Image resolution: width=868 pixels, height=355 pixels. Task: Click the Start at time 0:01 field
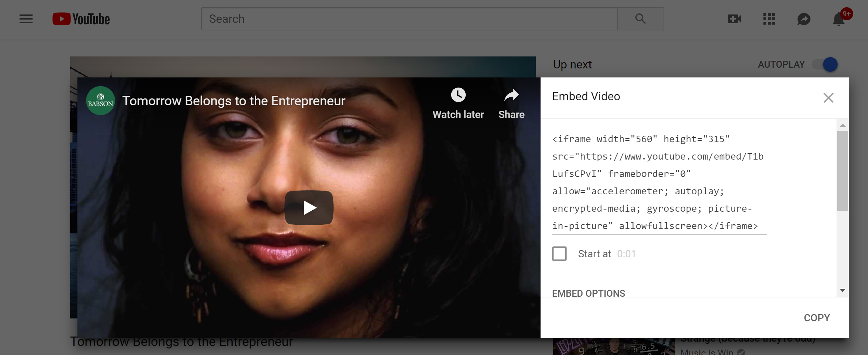[x=626, y=254]
